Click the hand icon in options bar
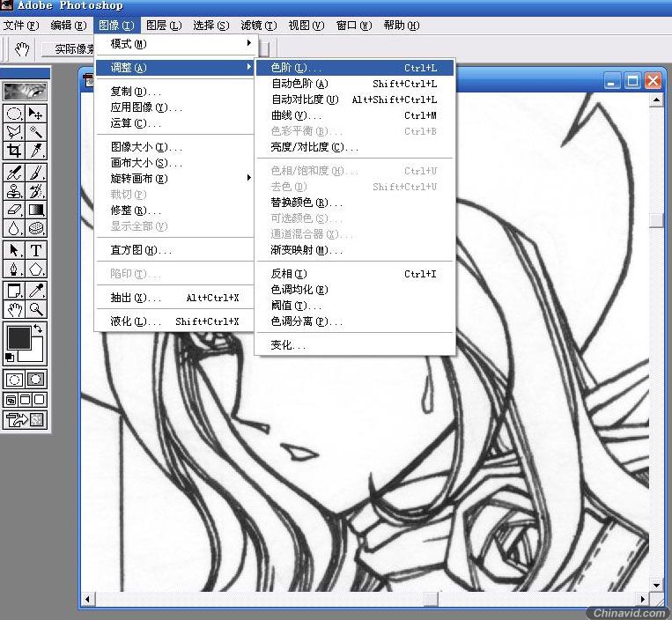 click(22, 48)
